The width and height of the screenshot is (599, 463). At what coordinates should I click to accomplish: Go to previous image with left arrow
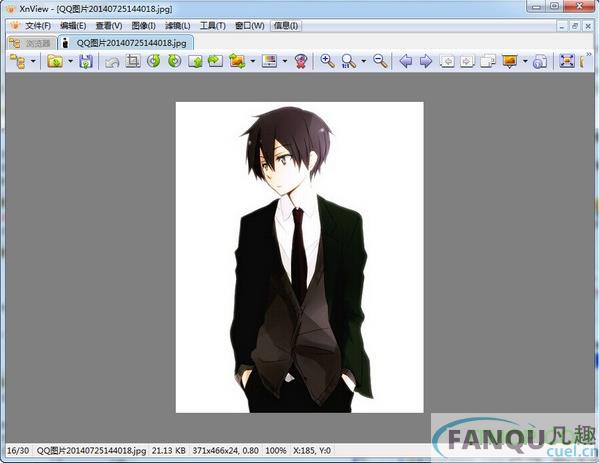tap(406, 61)
